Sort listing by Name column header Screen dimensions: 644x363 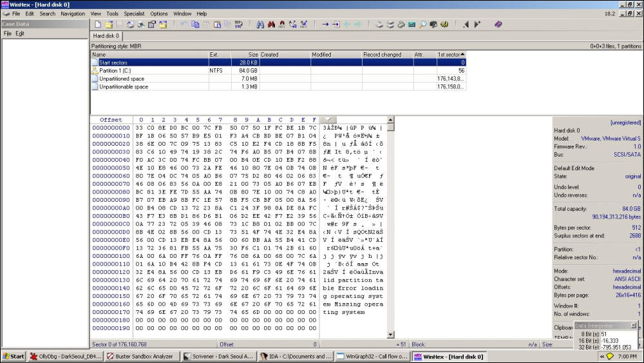tap(149, 54)
